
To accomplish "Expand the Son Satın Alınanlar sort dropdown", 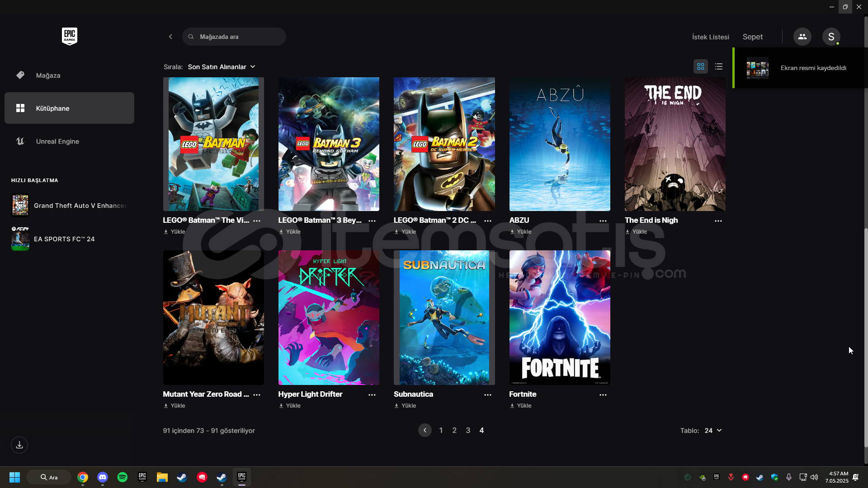I will (x=222, y=67).
